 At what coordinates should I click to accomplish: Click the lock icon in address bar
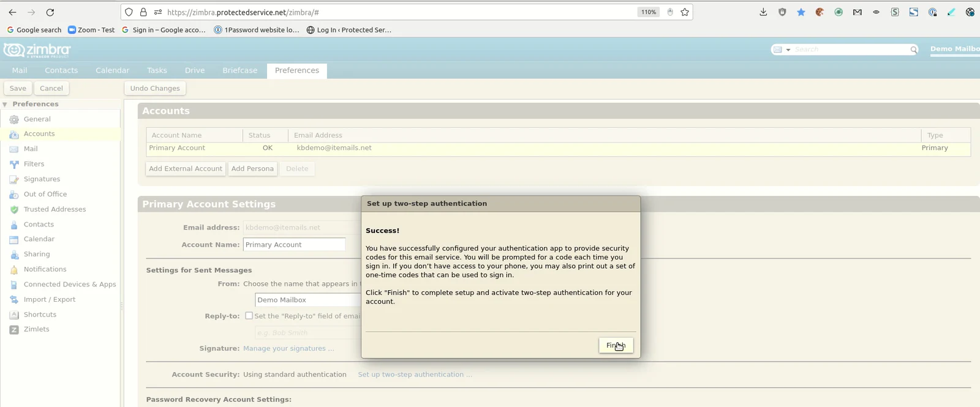tap(143, 12)
